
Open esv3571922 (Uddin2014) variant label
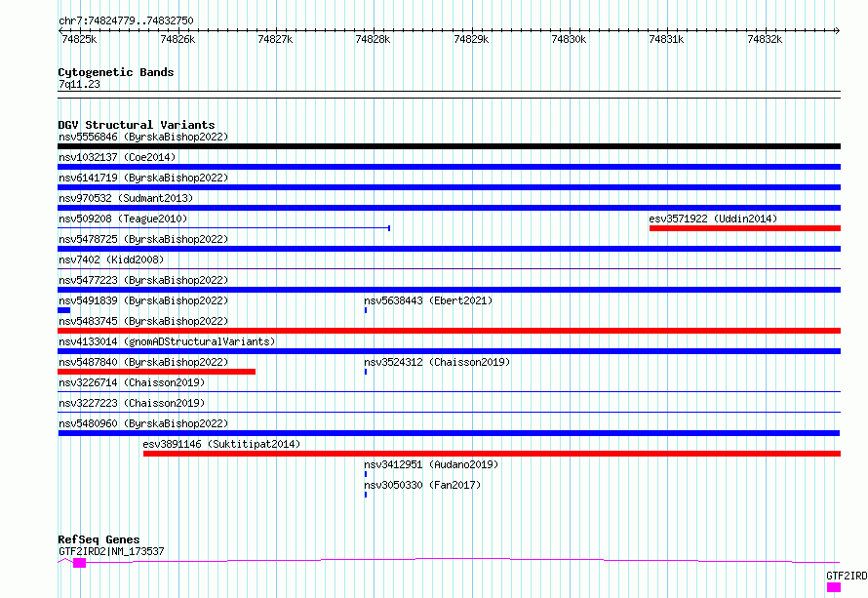click(x=713, y=219)
